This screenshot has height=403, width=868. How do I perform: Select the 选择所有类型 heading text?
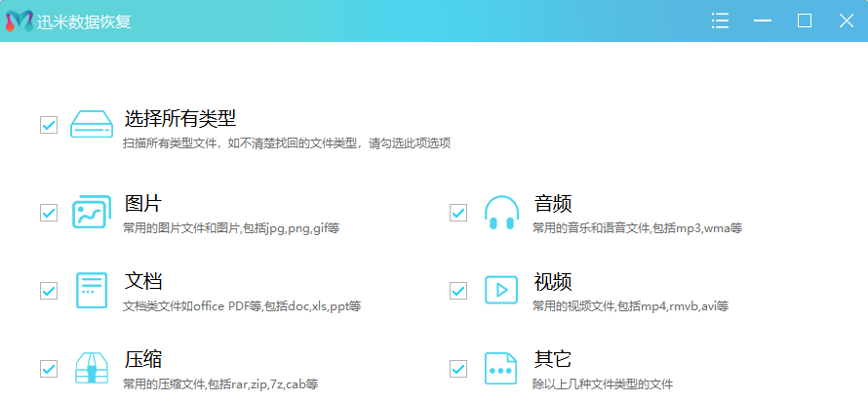180,119
